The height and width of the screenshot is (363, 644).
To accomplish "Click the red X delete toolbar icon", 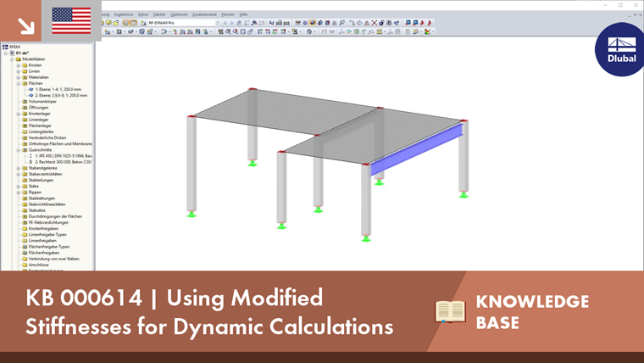I will tap(375, 23).
